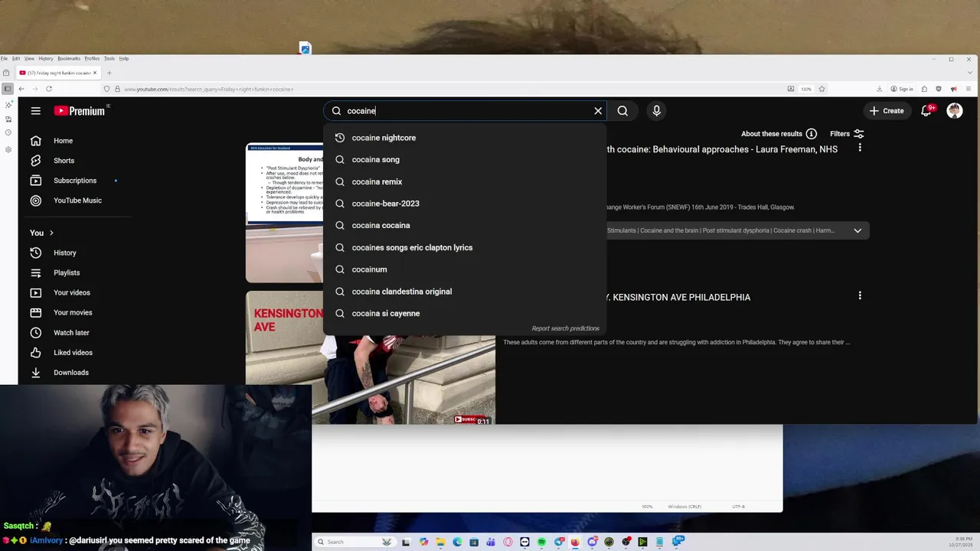Open the account avatar menu
Viewport: 980px width, 551px height.
point(954,111)
